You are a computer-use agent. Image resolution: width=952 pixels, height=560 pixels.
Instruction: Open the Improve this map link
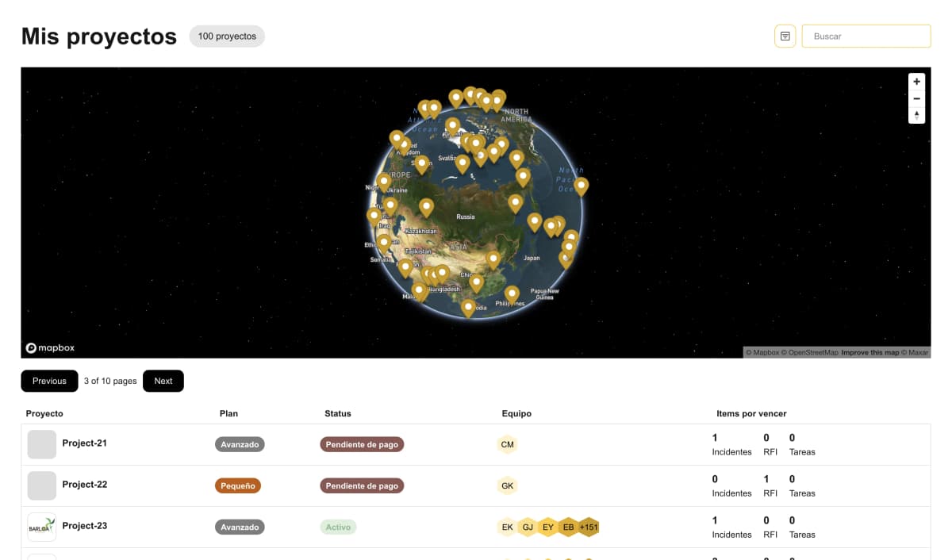coord(873,352)
